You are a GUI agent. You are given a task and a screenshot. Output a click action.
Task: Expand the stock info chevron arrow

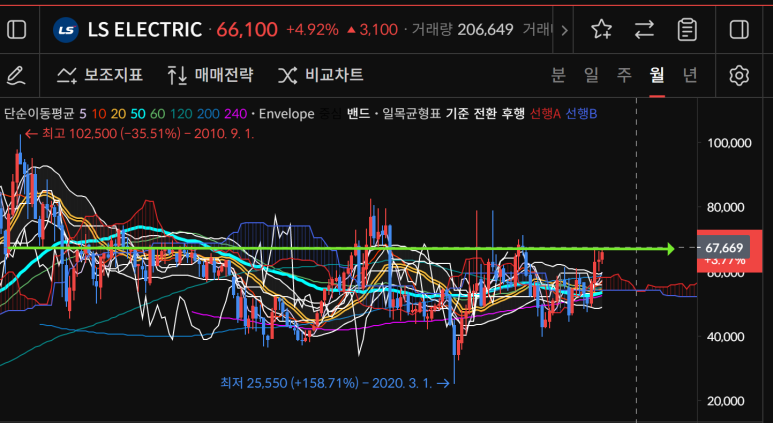(x=564, y=30)
